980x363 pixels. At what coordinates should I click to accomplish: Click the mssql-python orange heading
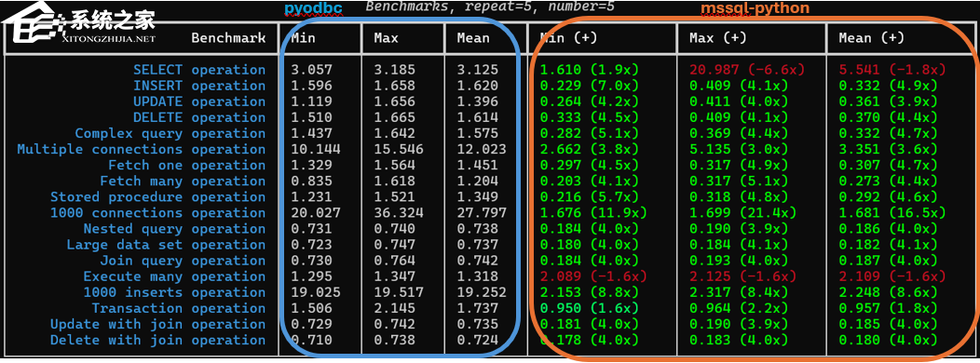pos(755,8)
